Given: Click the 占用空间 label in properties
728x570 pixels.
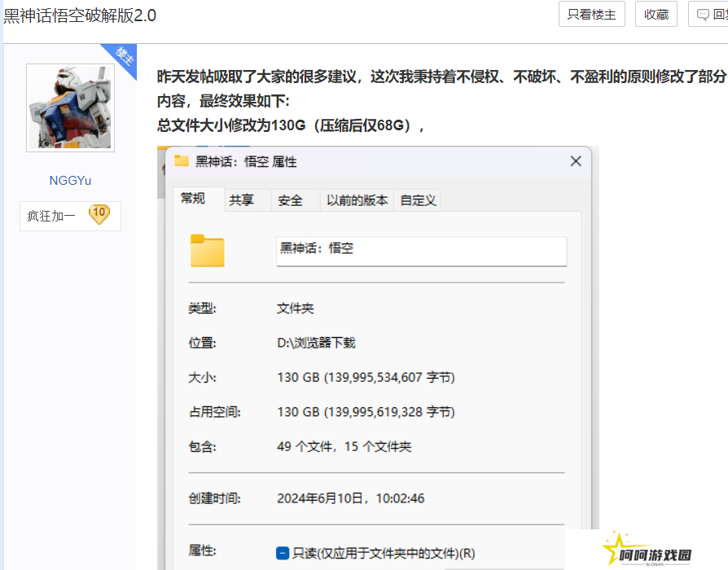Looking at the screenshot, I should [x=214, y=412].
